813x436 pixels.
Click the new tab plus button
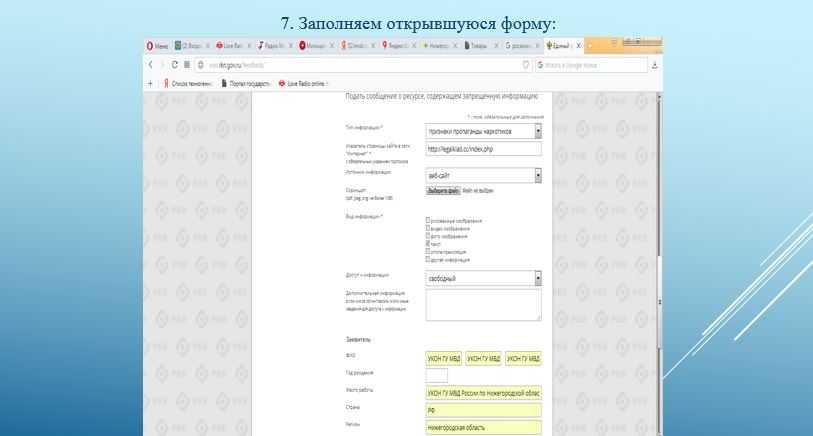point(592,46)
